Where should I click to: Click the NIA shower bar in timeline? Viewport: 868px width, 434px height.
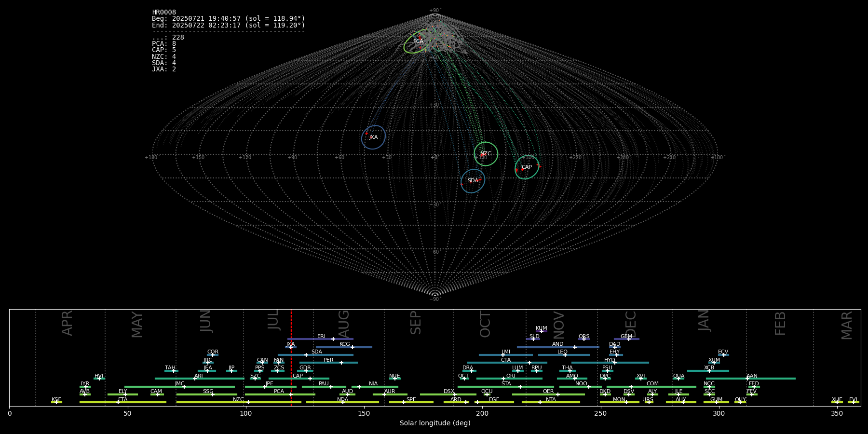(375, 386)
